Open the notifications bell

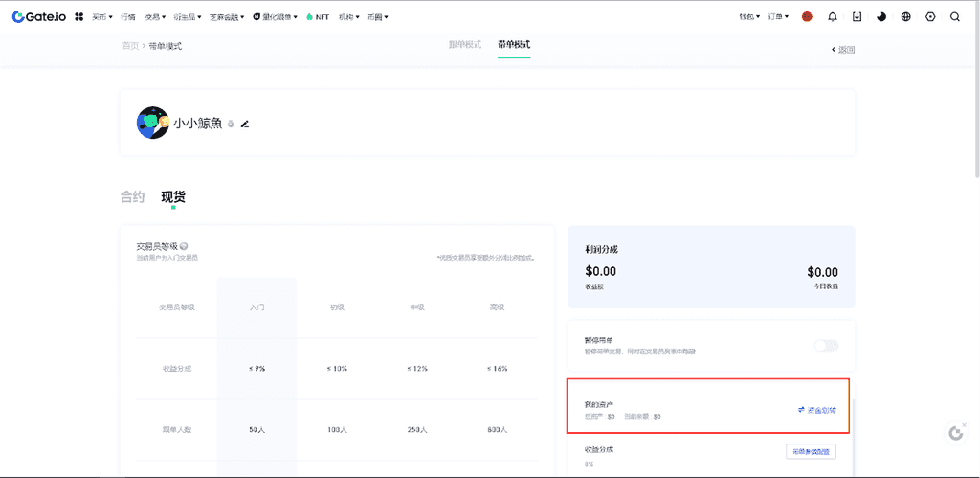[x=832, y=16]
